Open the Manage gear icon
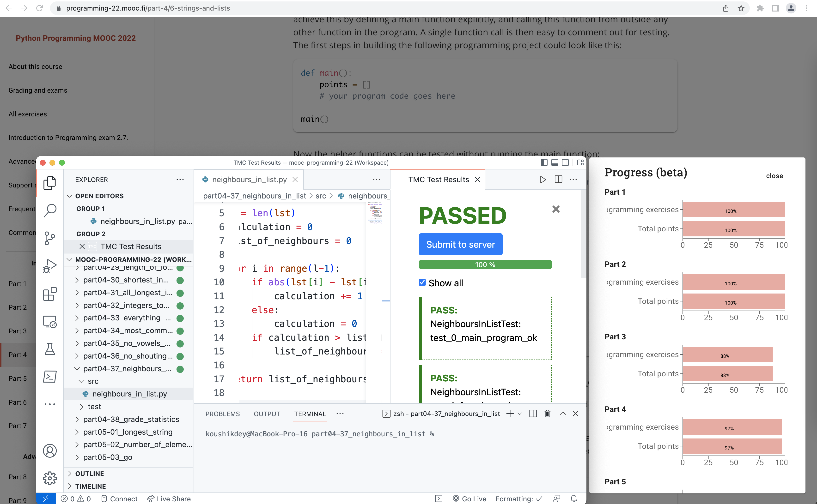Image resolution: width=817 pixels, height=504 pixels. pos(50,478)
